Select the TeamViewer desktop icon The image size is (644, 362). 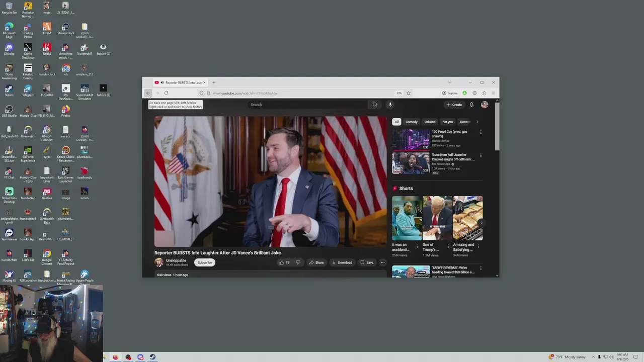tap(9, 235)
